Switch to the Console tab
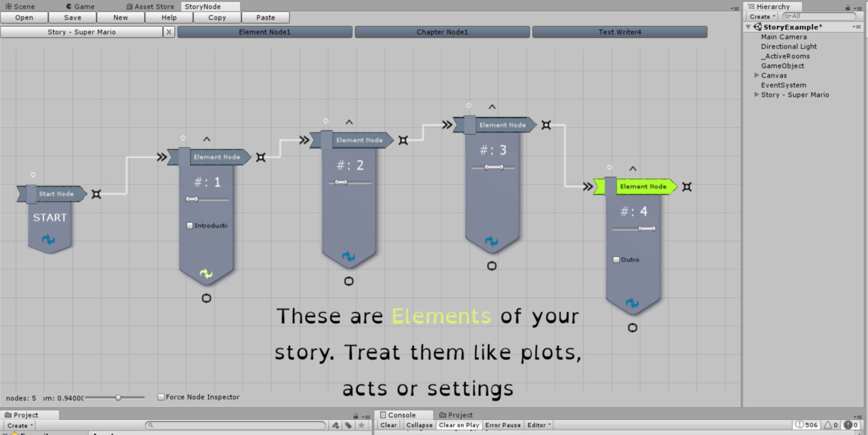 coord(403,415)
